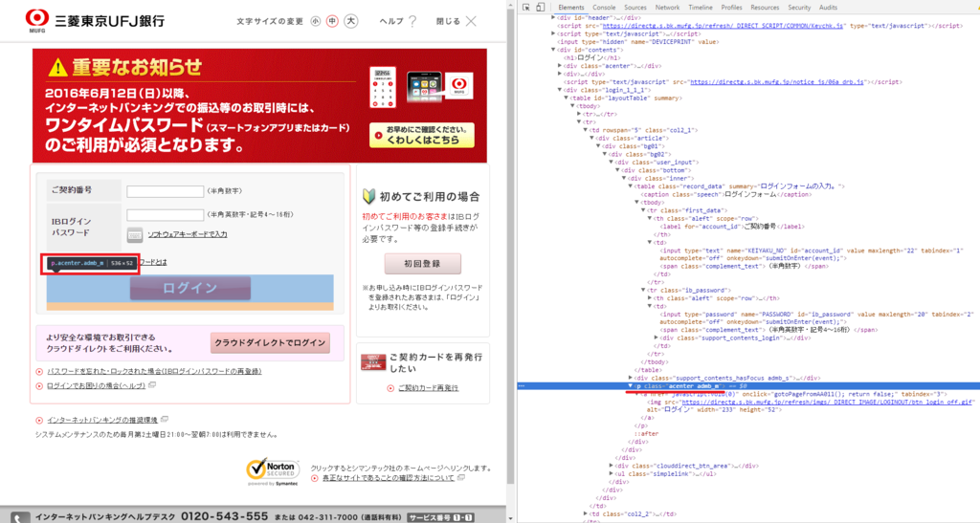
Task: Open the Profiles tab
Action: point(731,8)
